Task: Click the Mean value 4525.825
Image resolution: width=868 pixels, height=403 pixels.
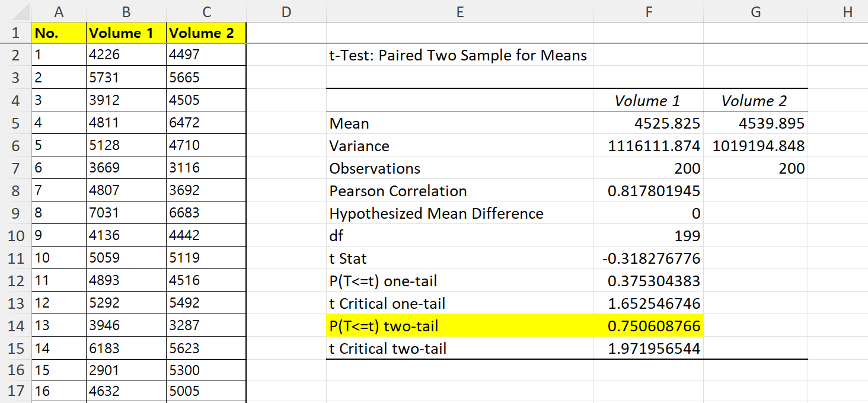Action: tap(649, 123)
